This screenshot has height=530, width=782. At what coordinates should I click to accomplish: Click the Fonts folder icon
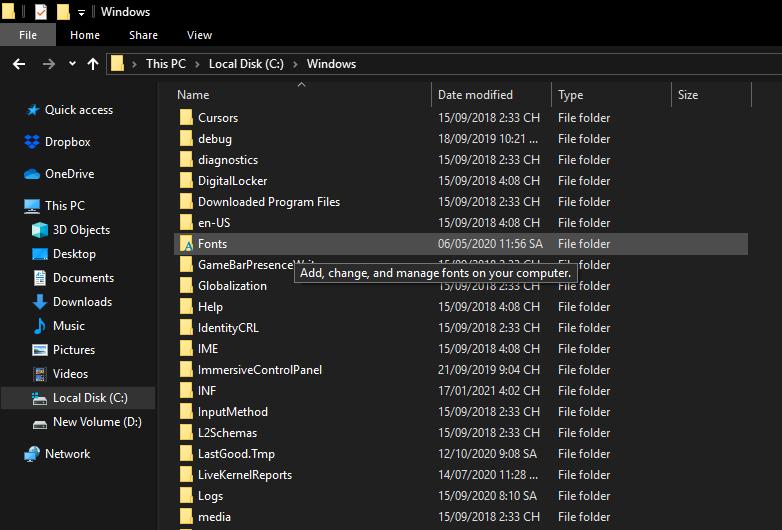[186, 244]
